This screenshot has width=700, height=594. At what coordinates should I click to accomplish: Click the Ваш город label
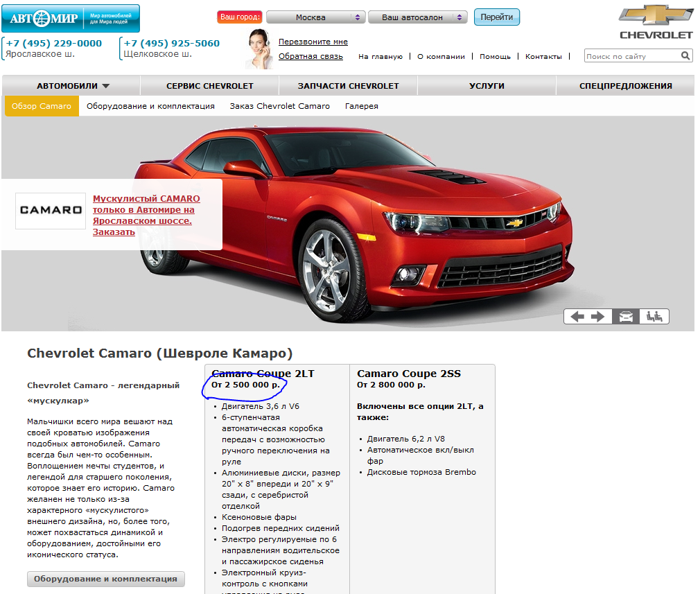240,17
